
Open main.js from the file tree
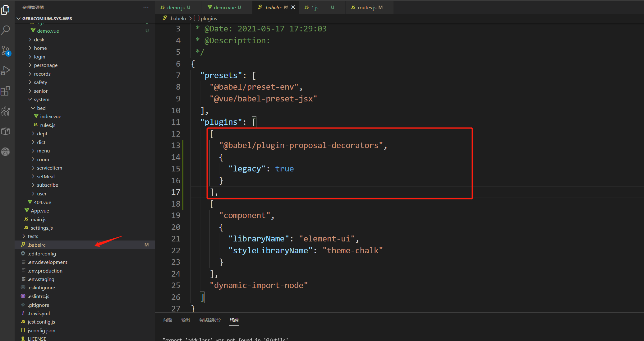coord(39,219)
